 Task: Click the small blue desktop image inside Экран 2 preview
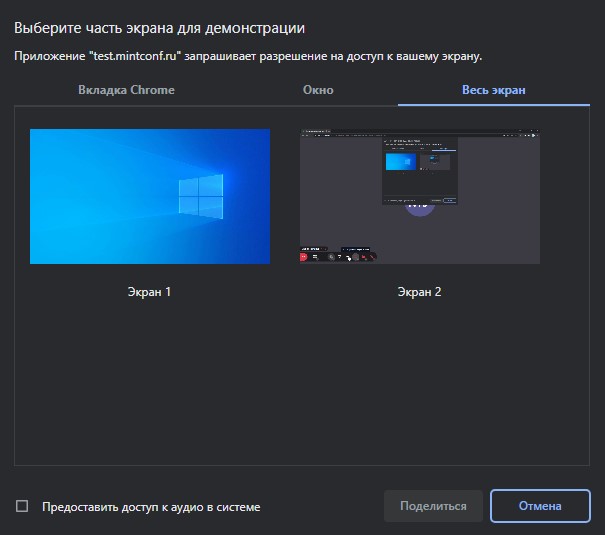click(x=400, y=162)
